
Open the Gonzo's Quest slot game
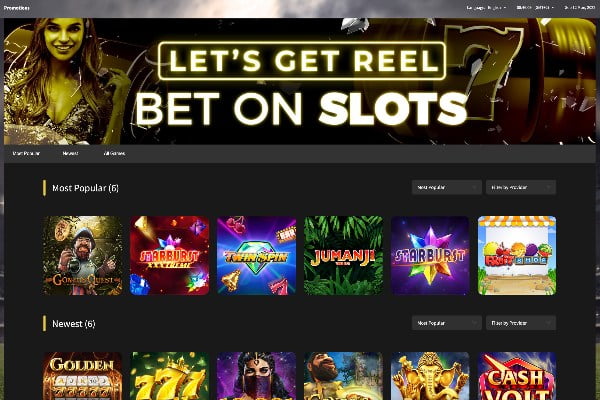point(83,255)
